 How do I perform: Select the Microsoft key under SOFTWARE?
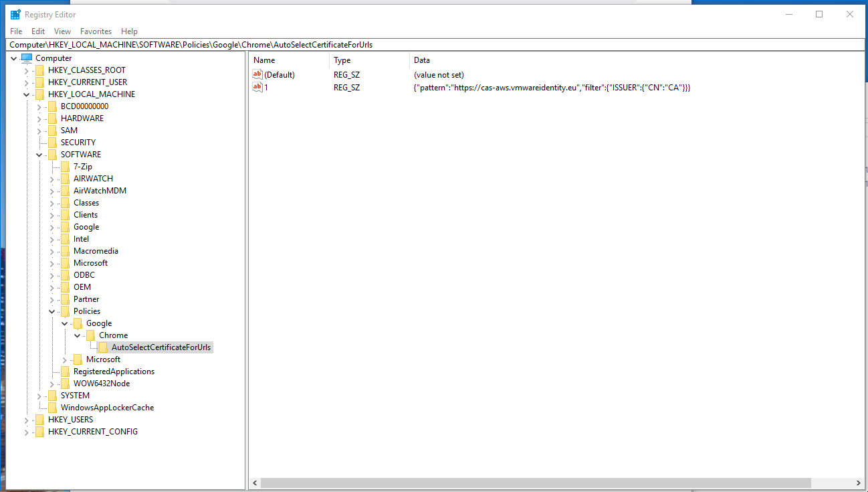[90, 263]
